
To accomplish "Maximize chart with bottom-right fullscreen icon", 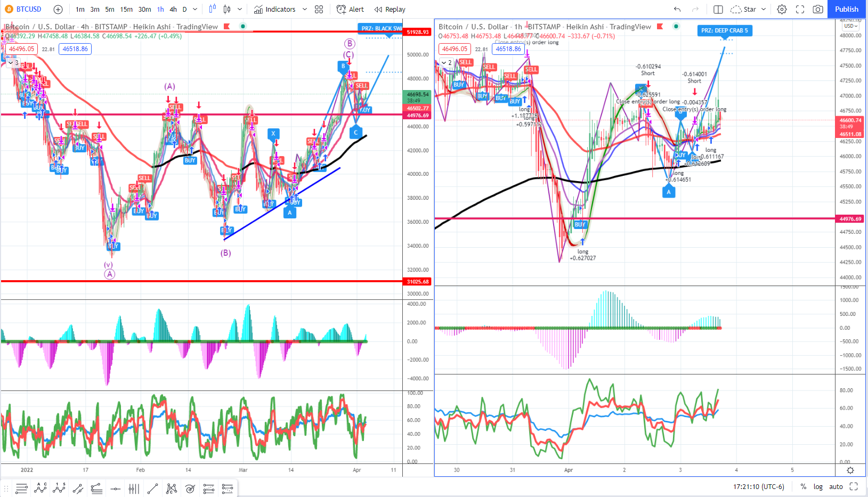I will pyautogui.click(x=854, y=486).
